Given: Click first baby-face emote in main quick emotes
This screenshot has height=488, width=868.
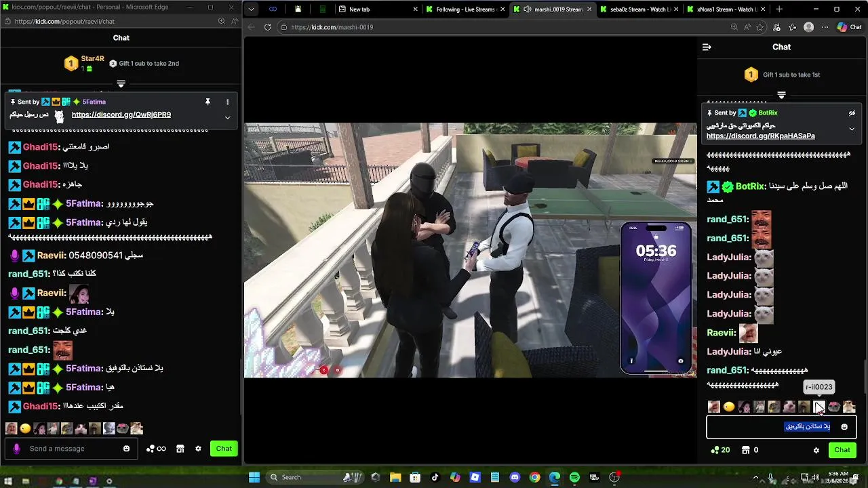Looking at the screenshot, I should pyautogui.click(x=714, y=407).
